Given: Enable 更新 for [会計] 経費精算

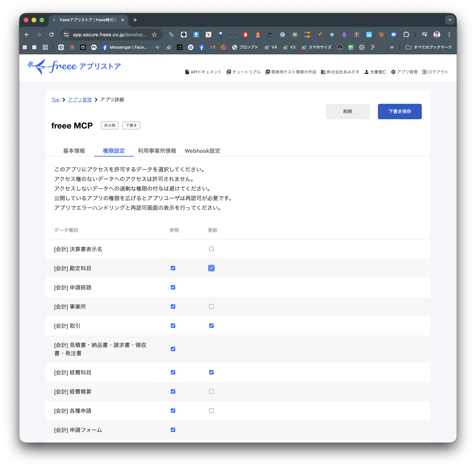Looking at the screenshot, I should [x=211, y=392].
